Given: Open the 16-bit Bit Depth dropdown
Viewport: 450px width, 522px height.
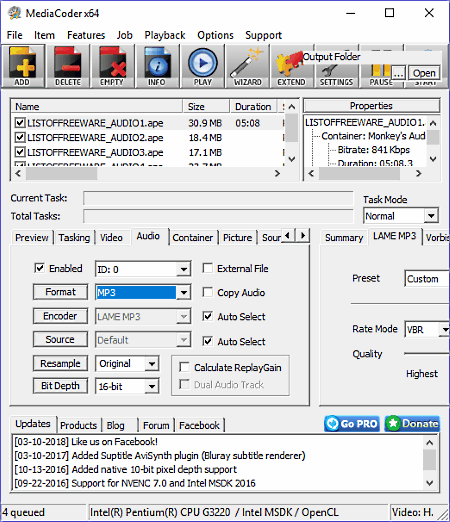Looking at the screenshot, I should [x=127, y=386].
